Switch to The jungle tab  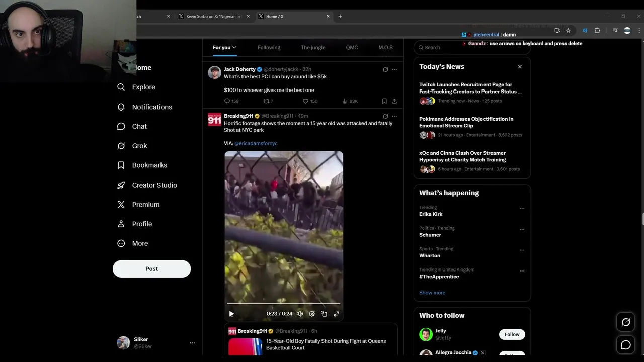313,47
